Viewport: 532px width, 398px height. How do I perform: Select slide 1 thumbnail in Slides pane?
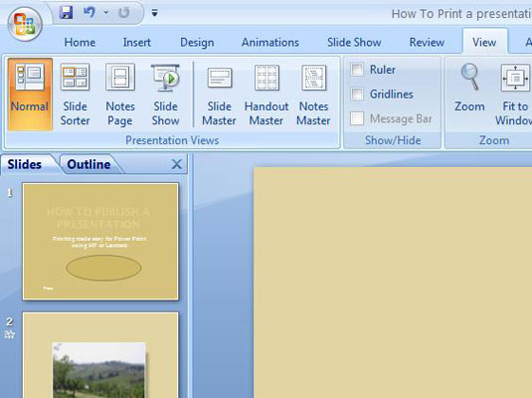pyautogui.click(x=100, y=241)
